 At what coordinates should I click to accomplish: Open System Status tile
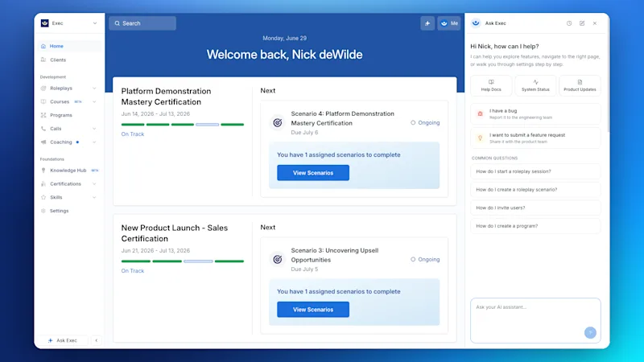coord(535,85)
